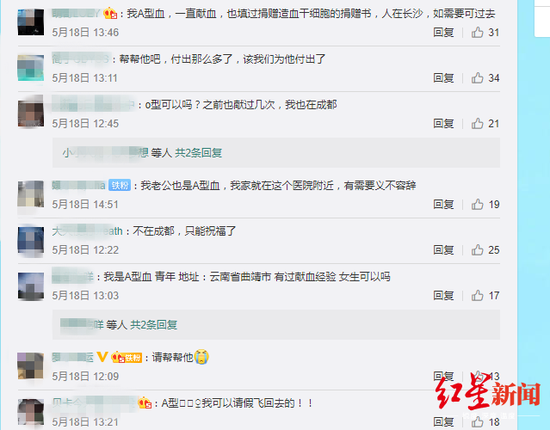Like the comment posted 5月18日 13:46
Viewport: 550px width, 430px height.
pyautogui.click(x=477, y=32)
